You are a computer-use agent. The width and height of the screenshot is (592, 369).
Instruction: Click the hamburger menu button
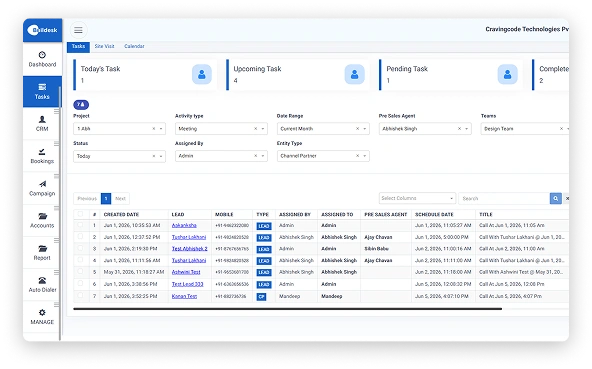point(78,30)
